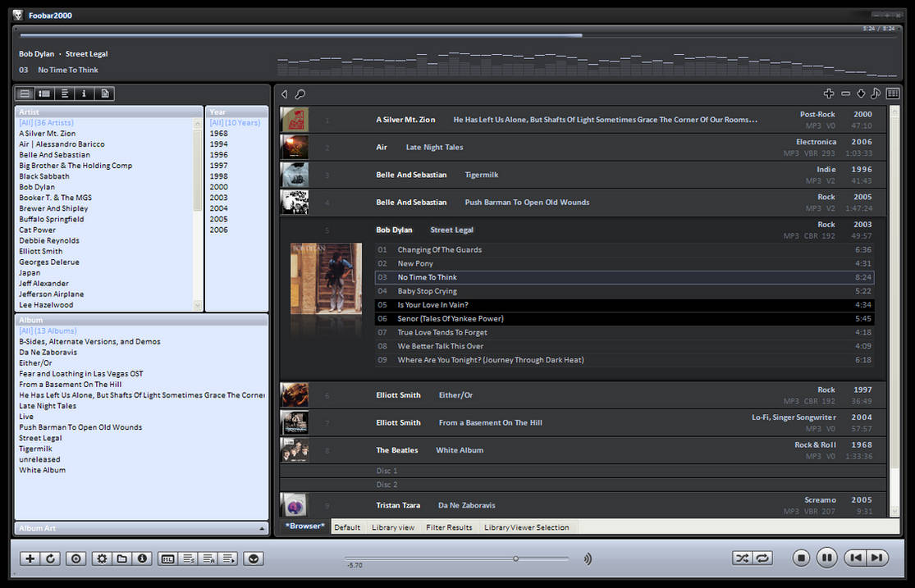The image size is (915, 588).
Task: Expand Push Barman To Open Old Wounds row
Action: click(583, 203)
